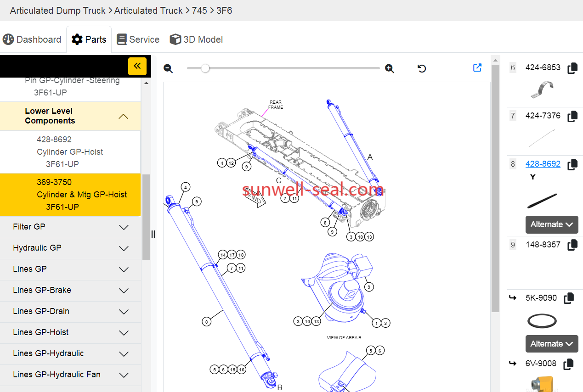Switch to the Service tab
This screenshot has height=392, width=583.
(138, 39)
